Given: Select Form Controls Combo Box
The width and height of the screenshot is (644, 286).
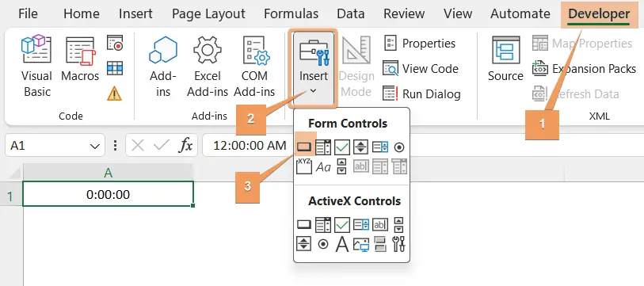Looking at the screenshot, I should [x=323, y=147].
